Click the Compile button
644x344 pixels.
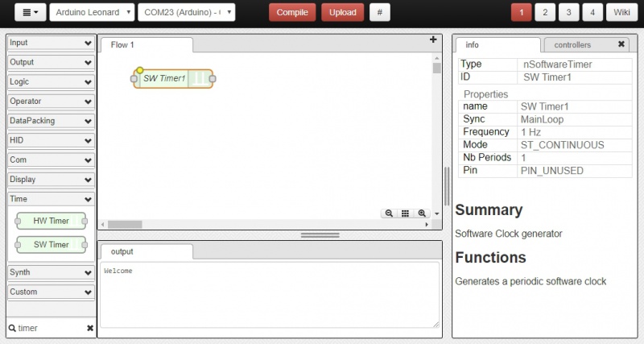[292, 12]
